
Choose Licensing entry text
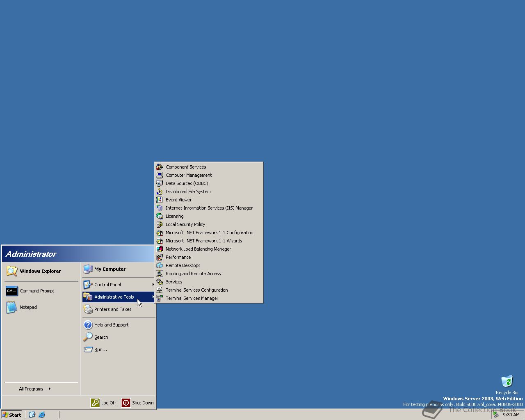point(175,216)
